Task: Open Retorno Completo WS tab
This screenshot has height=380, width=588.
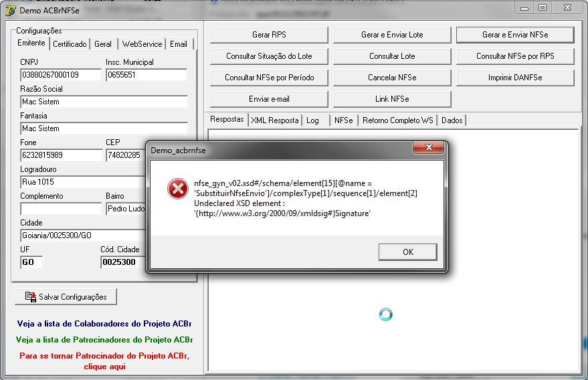Action: (397, 120)
